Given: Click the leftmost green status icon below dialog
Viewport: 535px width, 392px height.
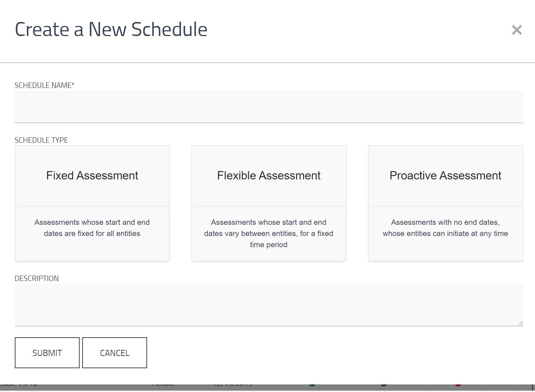Looking at the screenshot, I should pos(312,384).
